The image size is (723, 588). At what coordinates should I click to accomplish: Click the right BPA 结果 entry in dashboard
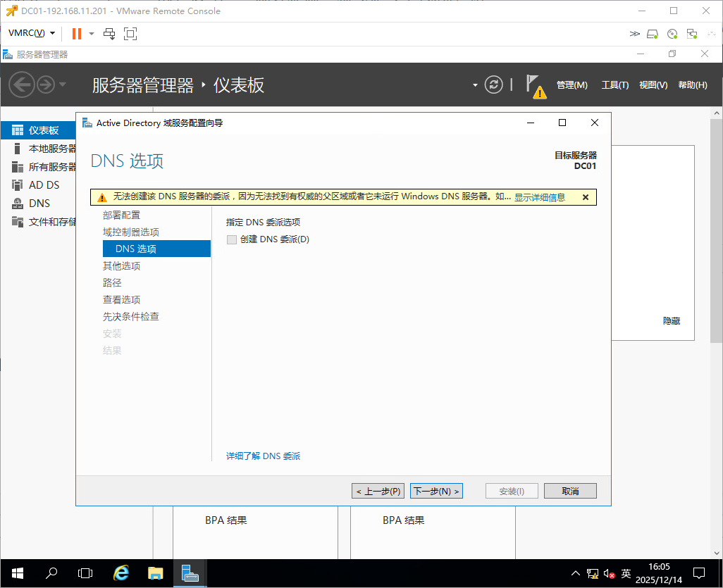pyautogui.click(x=404, y=520)
